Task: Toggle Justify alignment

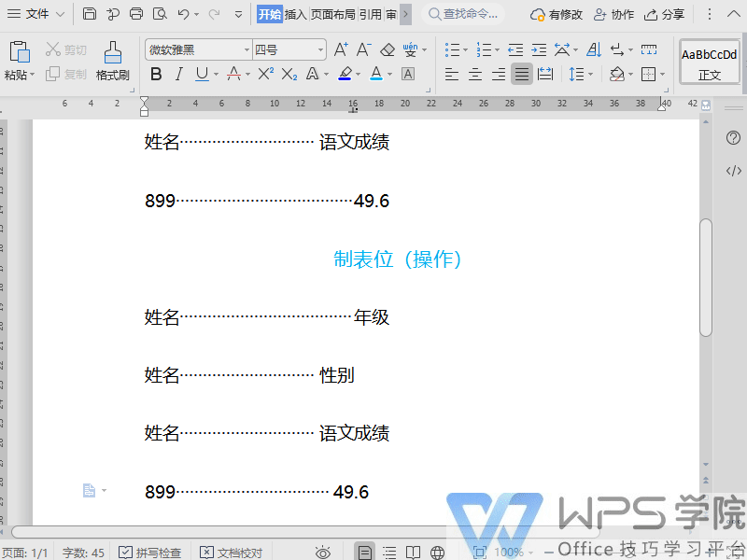Action: click(x=522, y=74)
